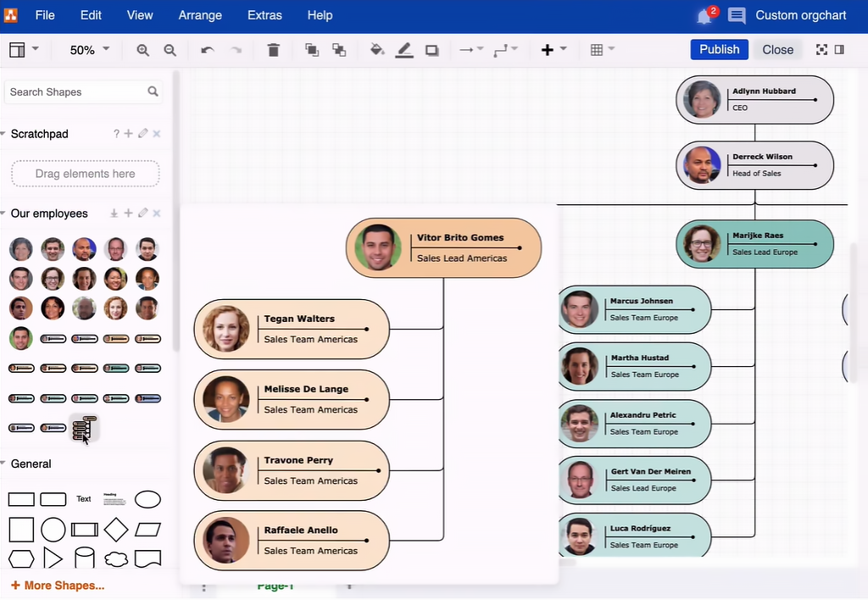868x600 pixels.
Task: Select the Tegan Walters card
Action: pos(292,329)
